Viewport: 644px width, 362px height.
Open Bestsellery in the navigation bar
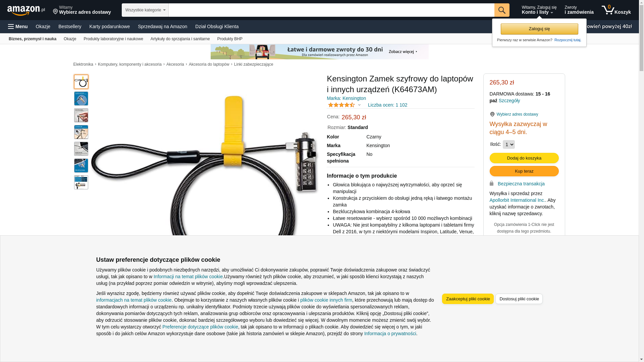70,26
